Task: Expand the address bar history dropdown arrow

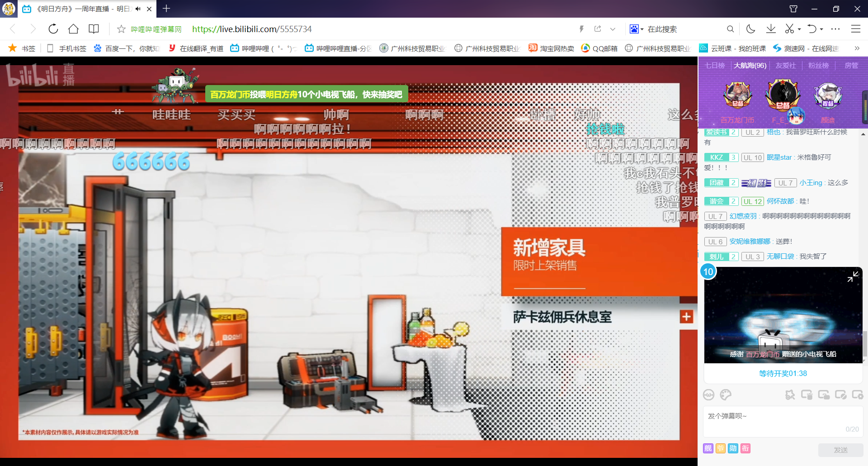Action: [x=613, y=29]
